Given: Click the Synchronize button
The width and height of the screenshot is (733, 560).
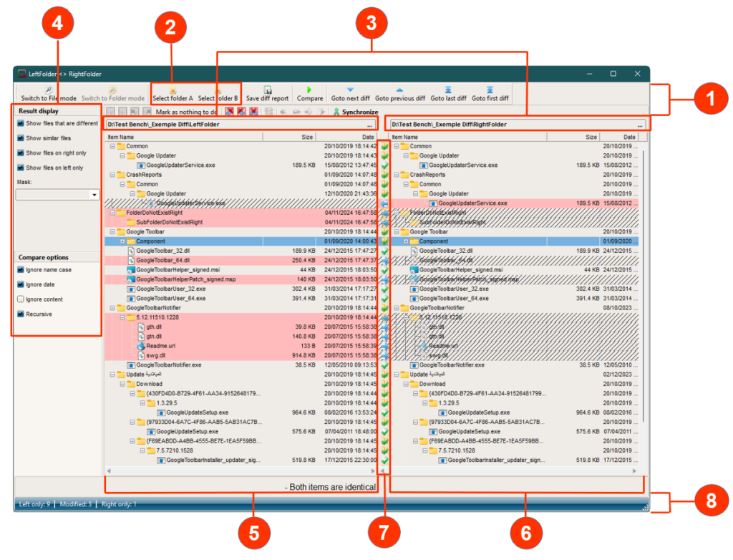Looking at the screenshot, I should pyautogui.click(x=355, y=112).
